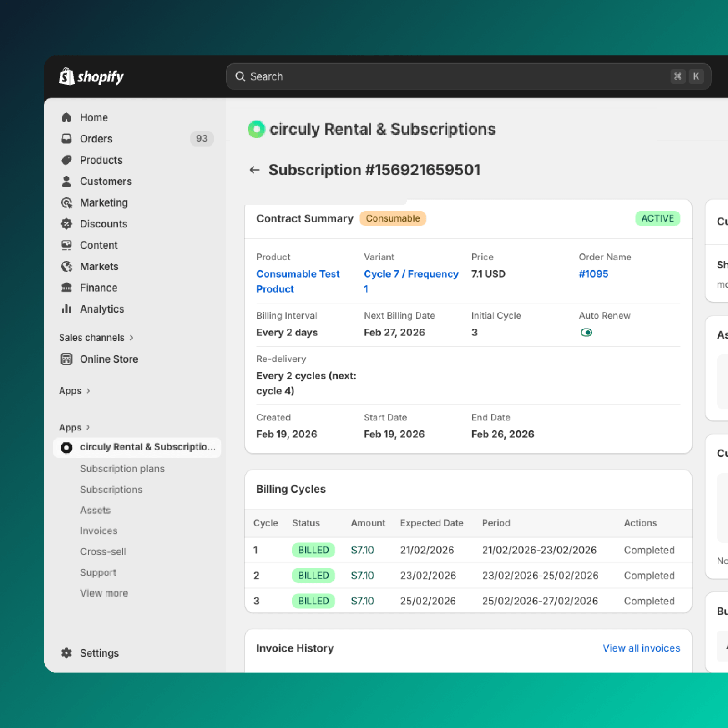Click Next Billing Date value Feb 27, 2026

394,333
